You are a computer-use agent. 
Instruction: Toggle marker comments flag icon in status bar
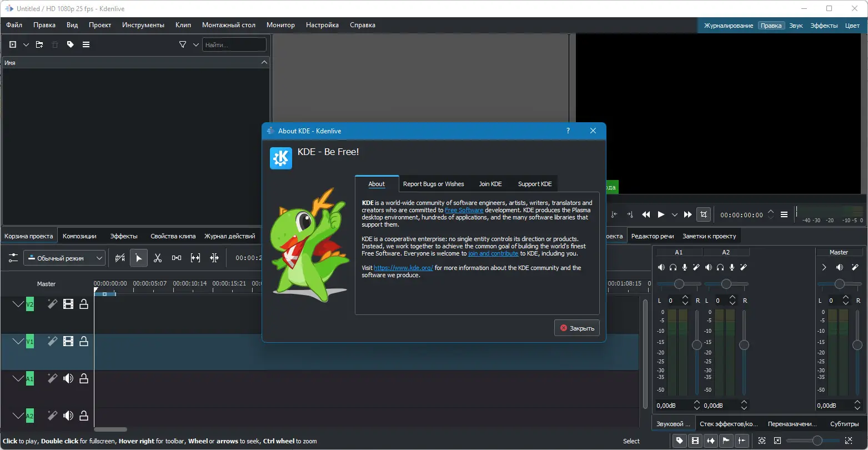pos(726,441)
